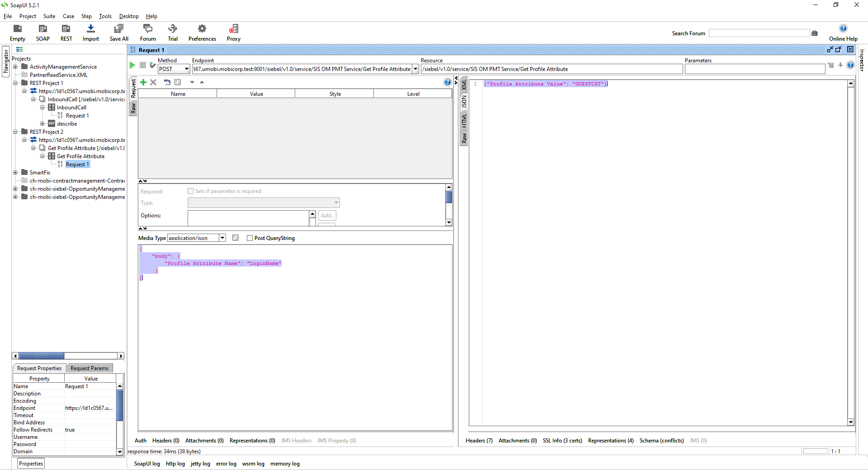This screenshot has height=470, width=868.
Task: Open help icon beside Parameters field
Action: click(850, 65)
